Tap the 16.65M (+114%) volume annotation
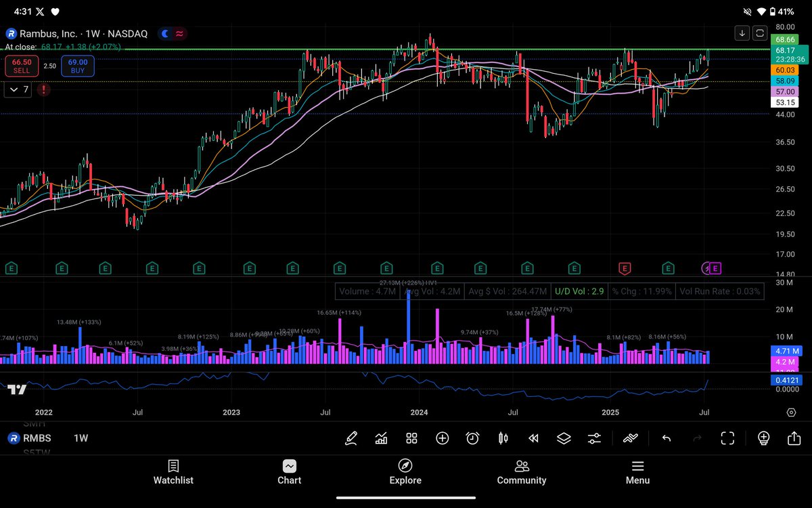The image size is (812, 508). tap(339, 312)
